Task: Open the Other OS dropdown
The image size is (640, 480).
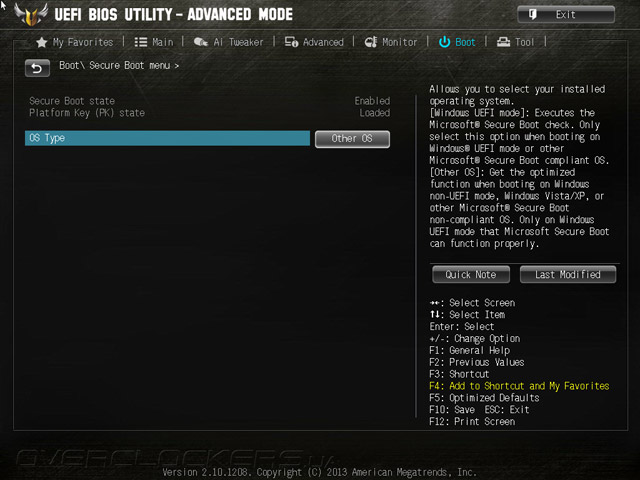Action: pyautogui.click(x=352, y=139)
